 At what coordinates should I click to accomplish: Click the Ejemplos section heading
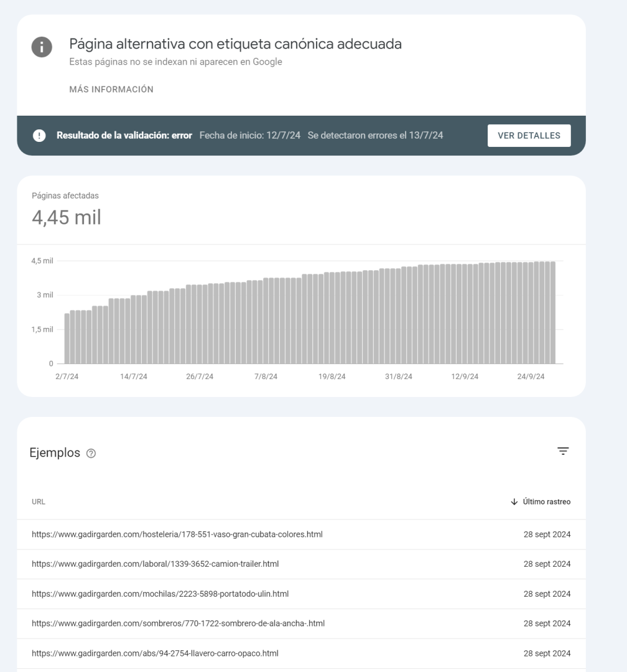pos(55,453)
